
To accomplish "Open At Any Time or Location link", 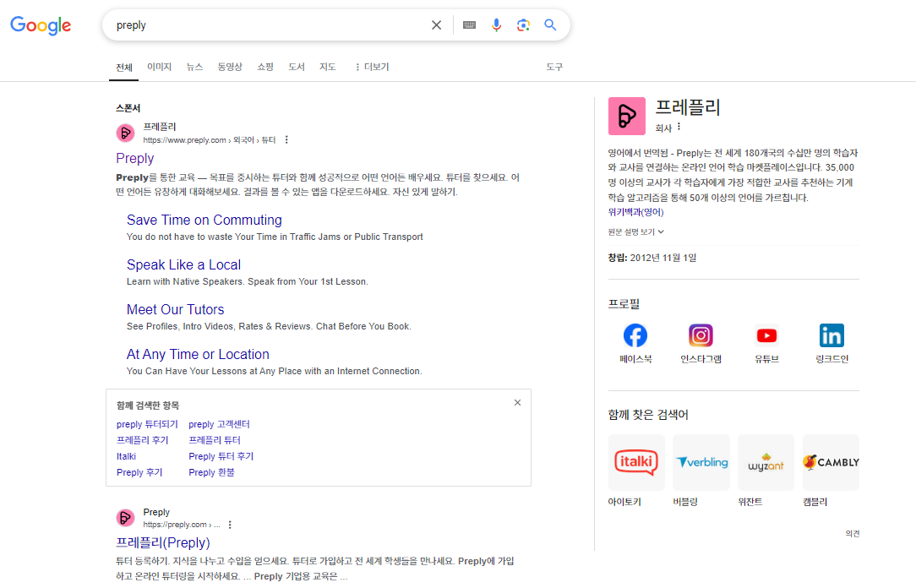I will tap(198, 355).
